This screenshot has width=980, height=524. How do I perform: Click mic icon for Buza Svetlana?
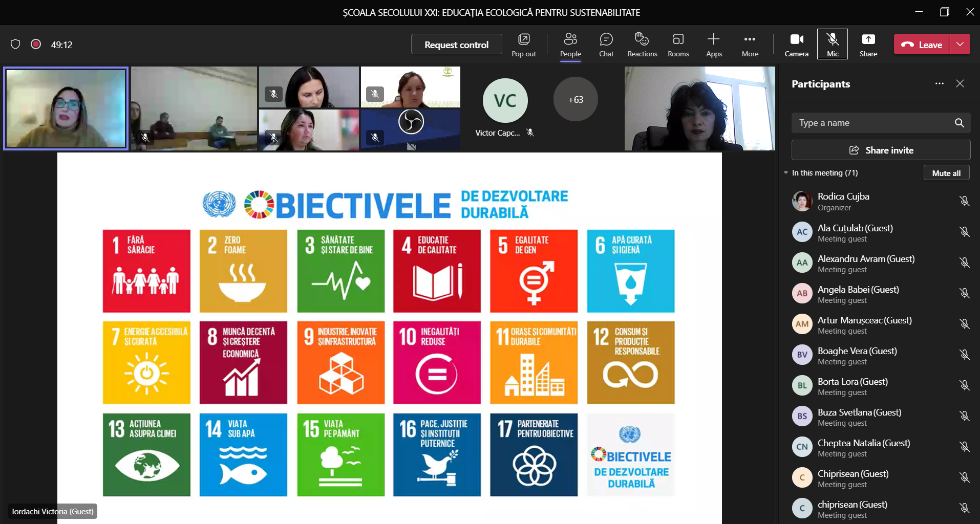[x=965, y=416]
